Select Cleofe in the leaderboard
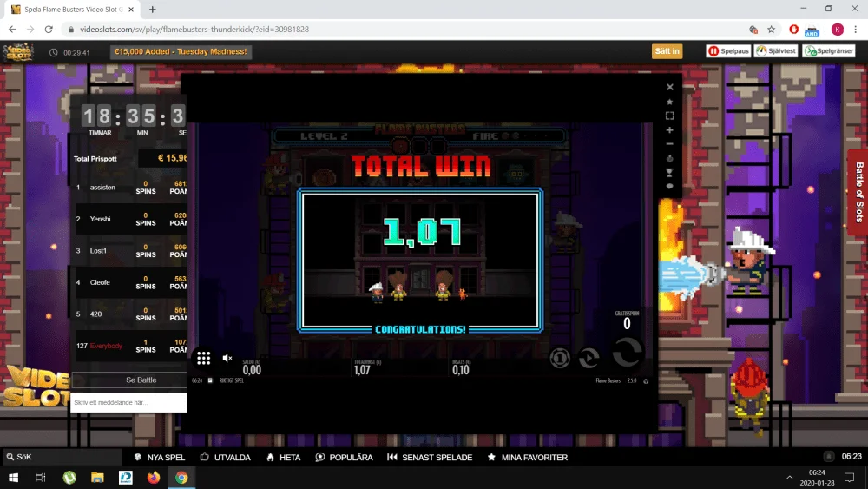The width and height of the screenshot is (868, 489). coord(100,282)
